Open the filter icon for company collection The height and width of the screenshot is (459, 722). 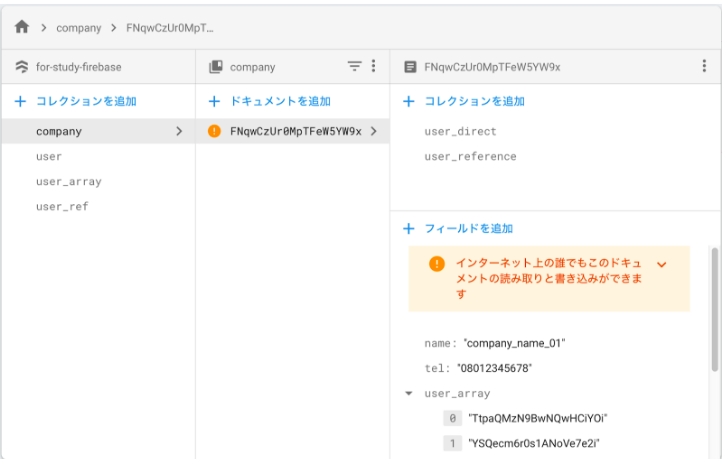(x=354, y=66)
